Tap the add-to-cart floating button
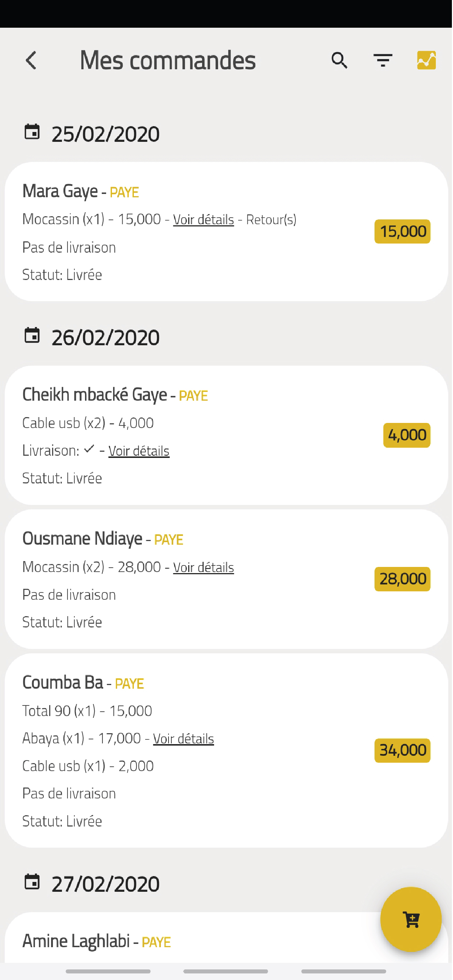Viewport: 453px width, 980px height. (411, 920)
